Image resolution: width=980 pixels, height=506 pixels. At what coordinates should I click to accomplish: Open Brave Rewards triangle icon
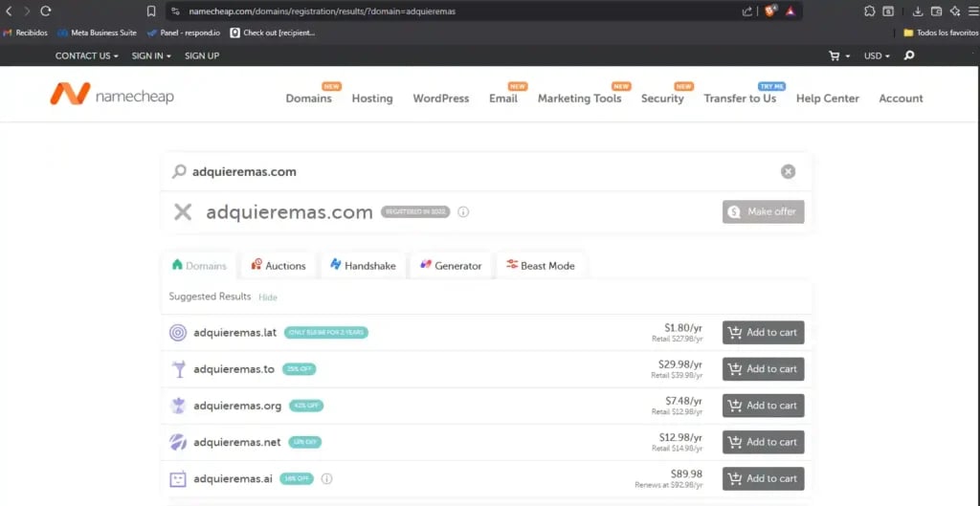790,11
